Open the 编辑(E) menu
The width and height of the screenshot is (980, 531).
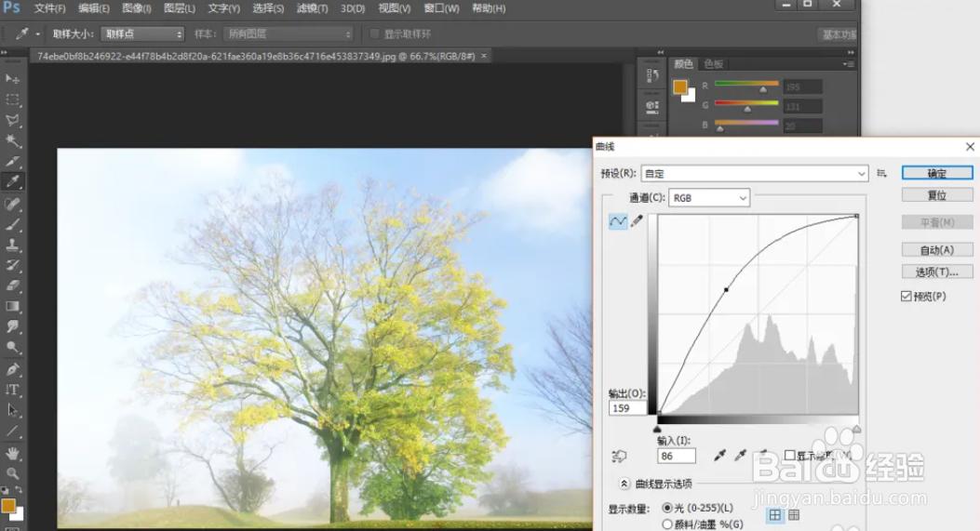pyautogui.click(x=94, y=8)
